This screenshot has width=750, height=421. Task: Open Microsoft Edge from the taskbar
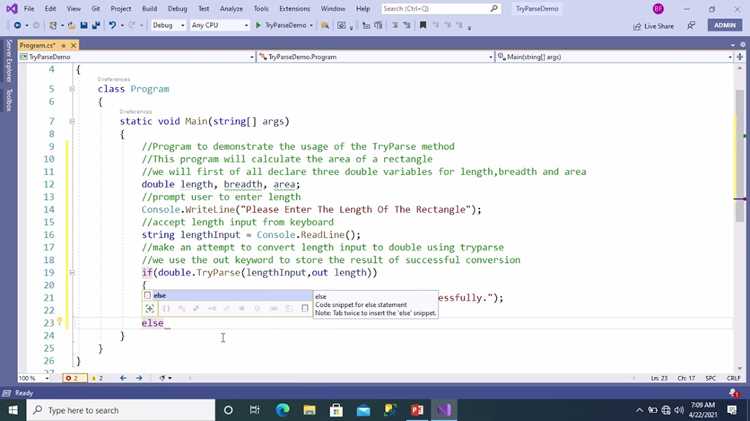point(283,410)
